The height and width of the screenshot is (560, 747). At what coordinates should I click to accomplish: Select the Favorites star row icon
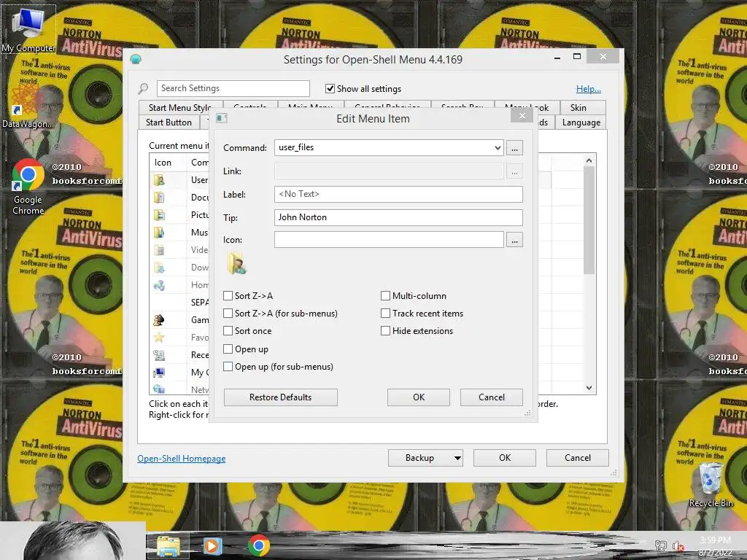(158, 337)
